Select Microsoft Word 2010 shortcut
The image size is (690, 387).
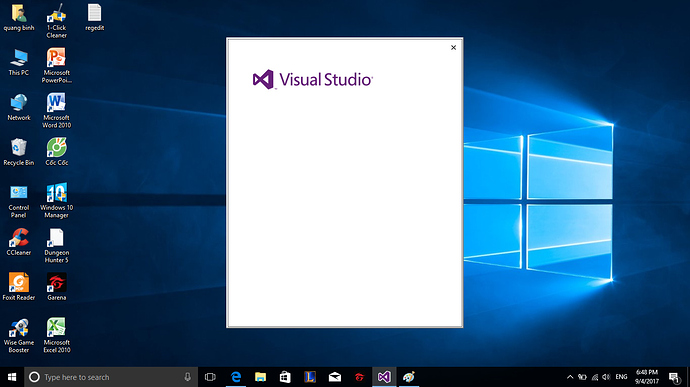[x=56, y=111]
